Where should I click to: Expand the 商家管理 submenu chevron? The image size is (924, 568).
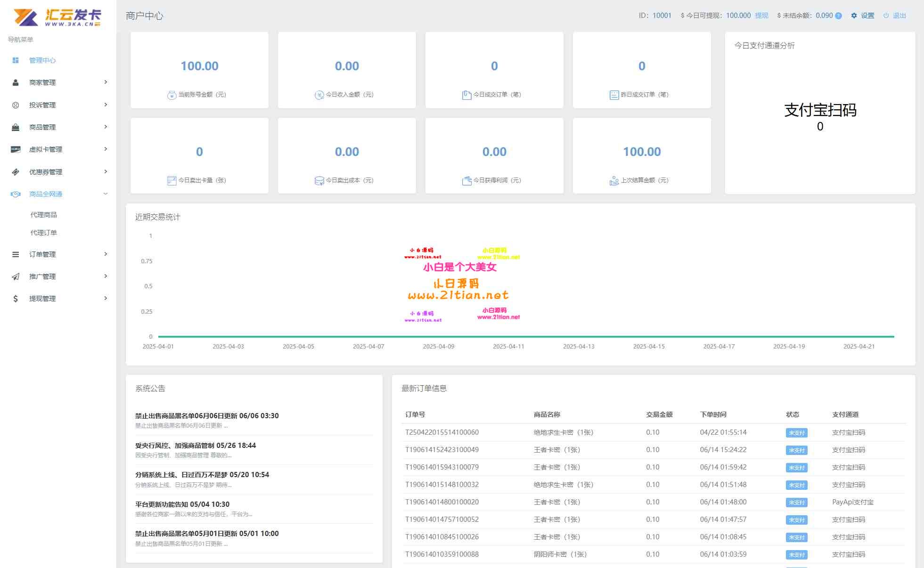[106, 82]
